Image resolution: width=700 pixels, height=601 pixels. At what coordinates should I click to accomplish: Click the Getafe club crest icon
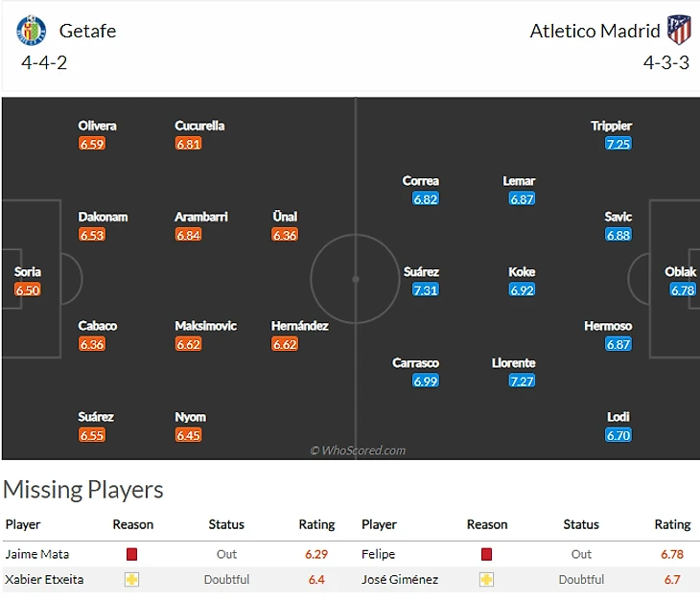pos(32,31)
